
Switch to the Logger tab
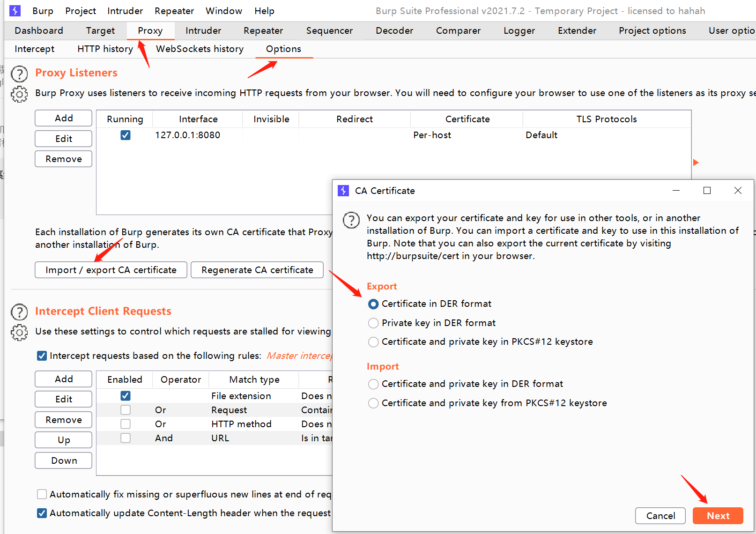519,30
